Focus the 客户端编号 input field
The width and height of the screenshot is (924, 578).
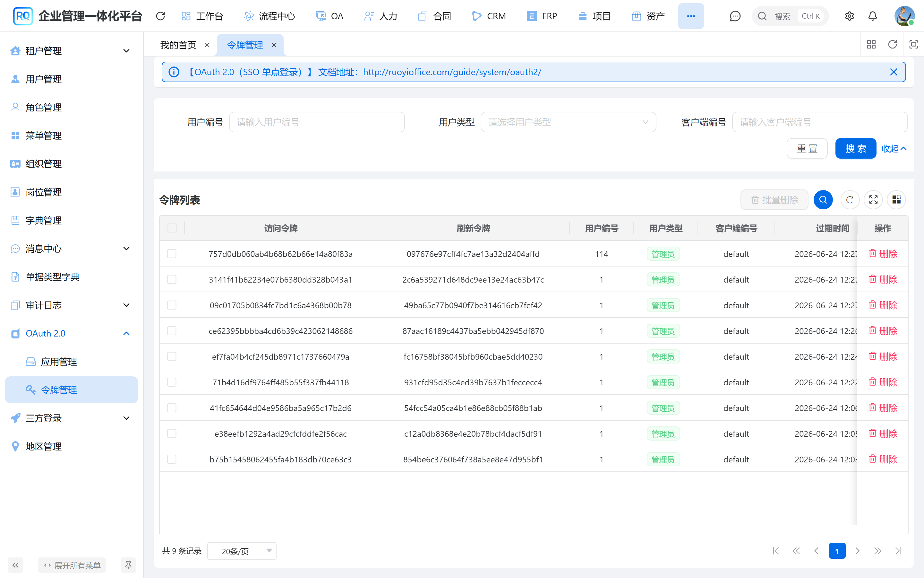coord(820,122)
